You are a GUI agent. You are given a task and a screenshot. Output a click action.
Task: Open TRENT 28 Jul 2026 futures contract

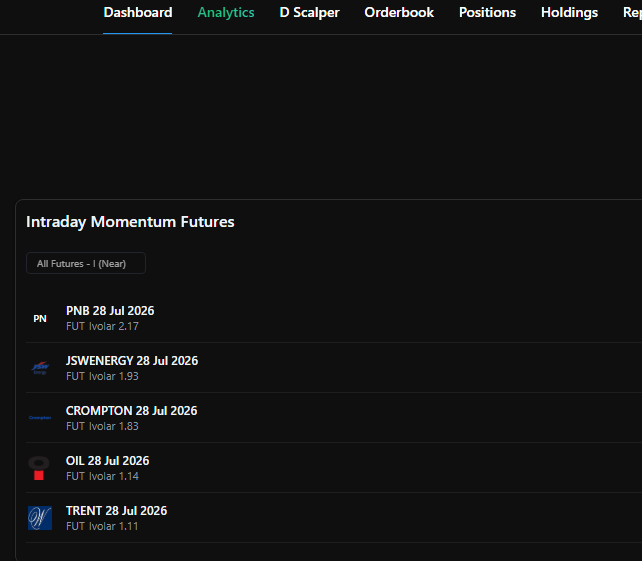(334, 518)
